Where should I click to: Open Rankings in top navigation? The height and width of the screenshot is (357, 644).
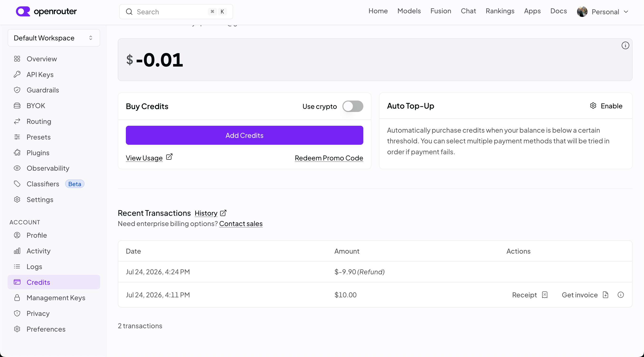[x=500, y=11]
